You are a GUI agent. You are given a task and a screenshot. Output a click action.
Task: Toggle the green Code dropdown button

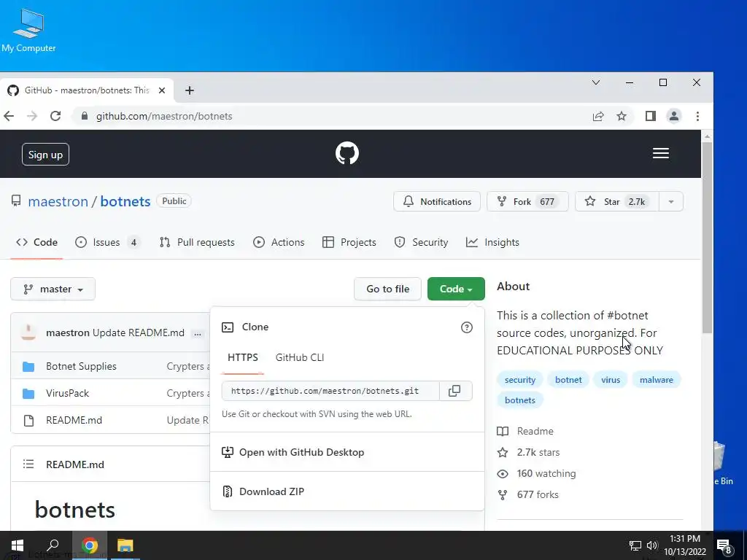pyautogui.click(x=456, y=289)
